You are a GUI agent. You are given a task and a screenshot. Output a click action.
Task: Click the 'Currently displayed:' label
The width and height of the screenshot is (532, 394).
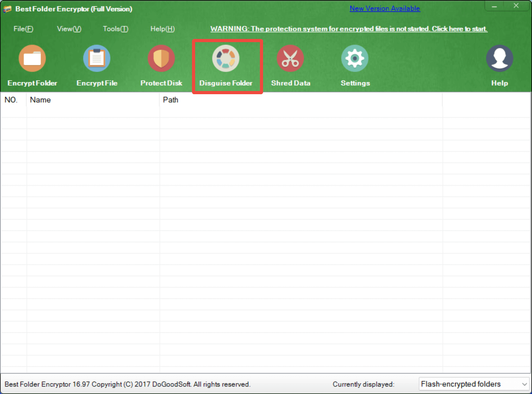(x=364, y=384)
